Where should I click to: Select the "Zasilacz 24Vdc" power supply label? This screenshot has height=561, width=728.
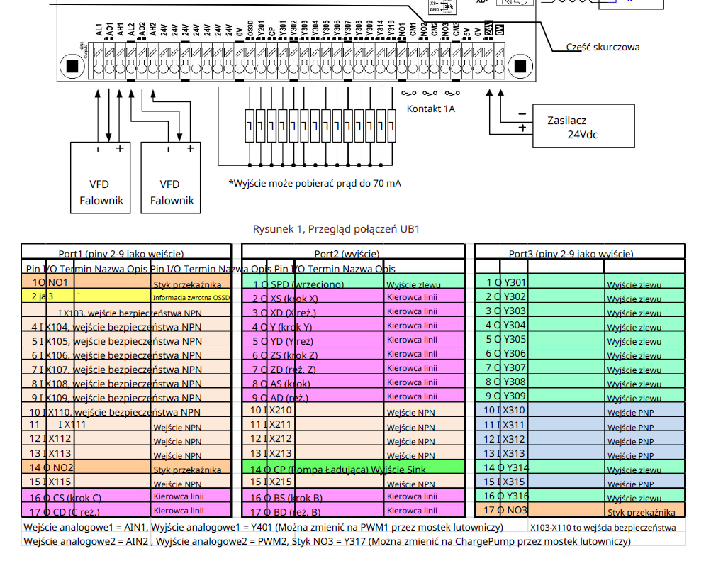pos(573,127)
